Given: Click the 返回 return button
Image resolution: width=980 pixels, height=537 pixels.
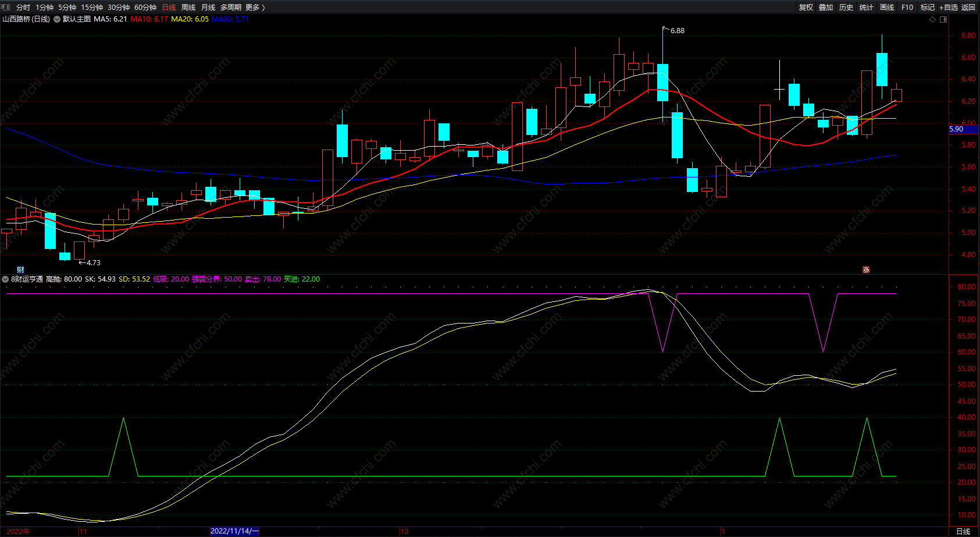Looking at the screenshot, I should point(968,8).
